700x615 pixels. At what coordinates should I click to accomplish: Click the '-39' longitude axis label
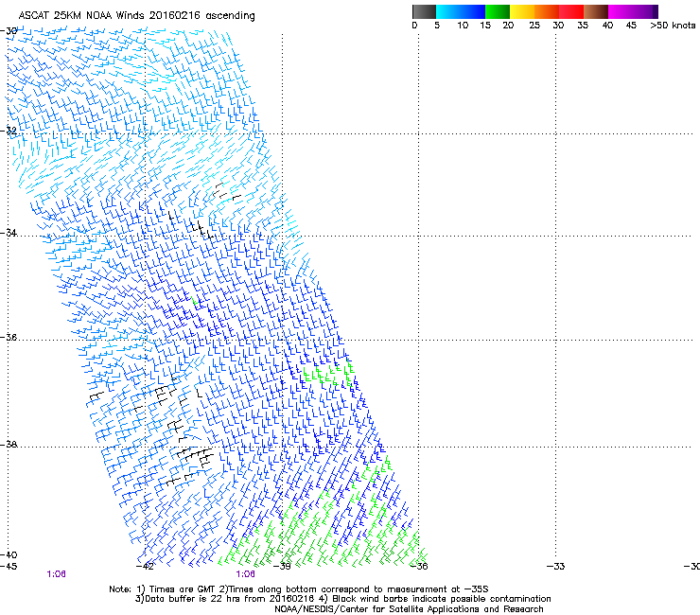[282, 567]
